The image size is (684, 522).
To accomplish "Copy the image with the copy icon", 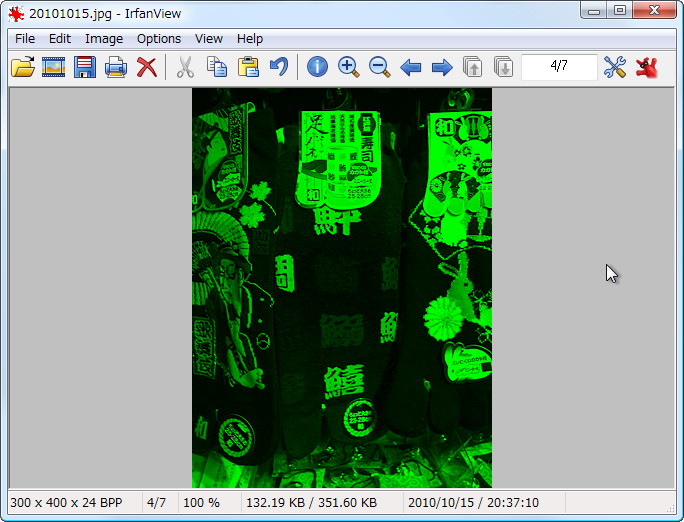I will 217,67.
